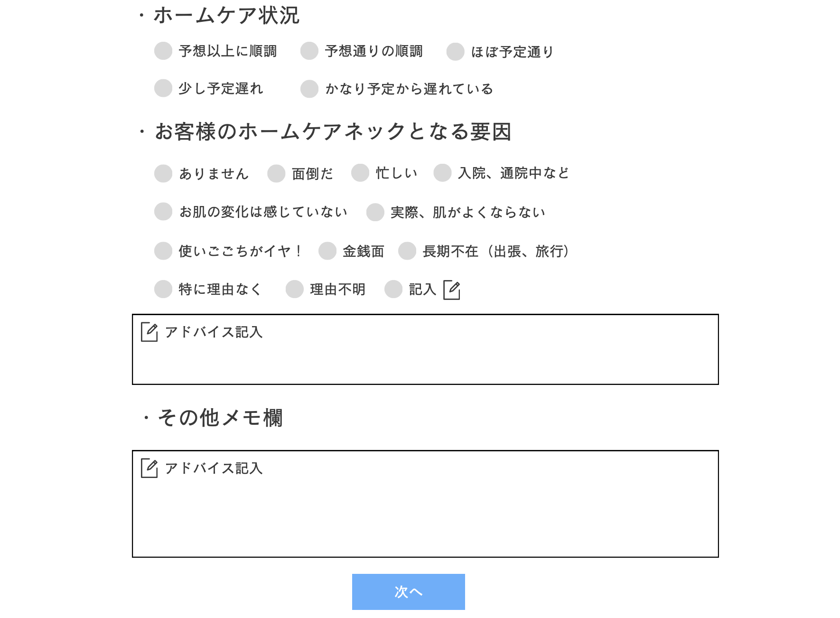Choose 入院、通院中など radio option
Viewport: 840px width, 618px height.
click(442, 173)
